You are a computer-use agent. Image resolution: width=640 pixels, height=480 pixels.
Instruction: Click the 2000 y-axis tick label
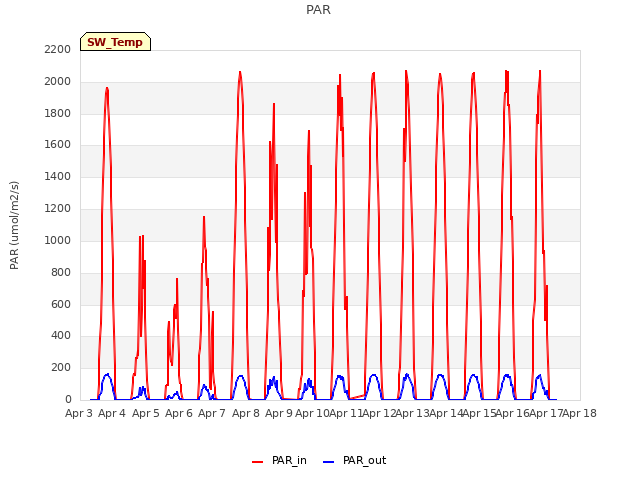[58, 81]
